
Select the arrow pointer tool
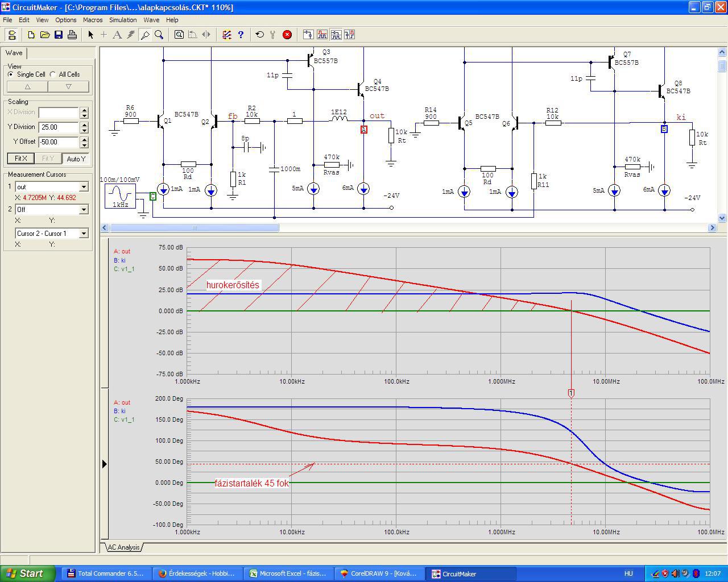(x=90, y=35)
